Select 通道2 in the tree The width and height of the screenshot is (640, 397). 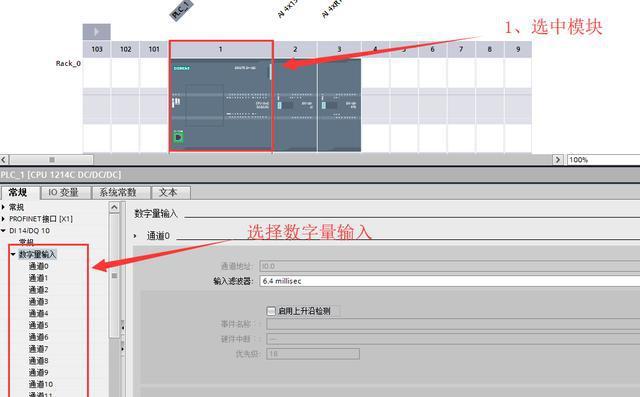click(39, 290)
